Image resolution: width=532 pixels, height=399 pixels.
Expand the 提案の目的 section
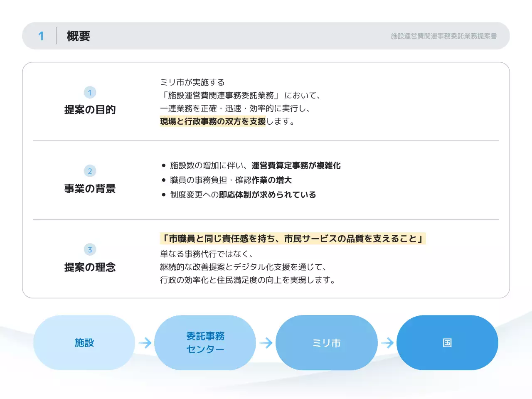[x=90, y=110]
